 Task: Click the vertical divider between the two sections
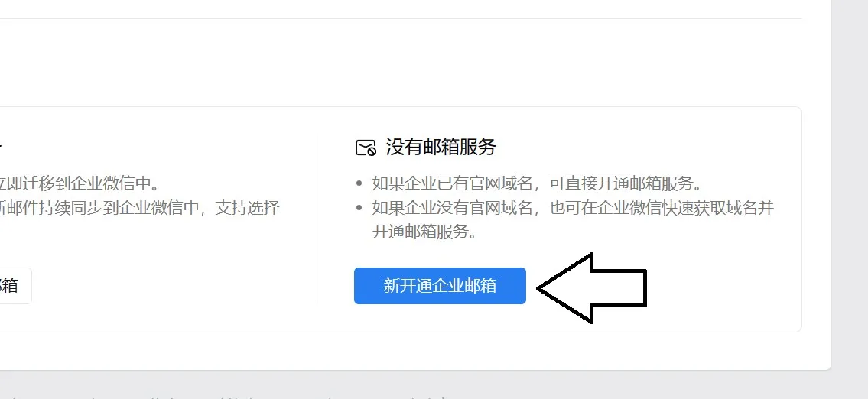click(x=317, y=219)
